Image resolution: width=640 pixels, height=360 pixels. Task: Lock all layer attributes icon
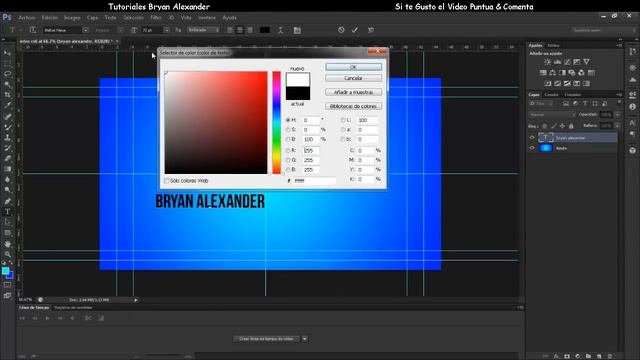[571, 126]
